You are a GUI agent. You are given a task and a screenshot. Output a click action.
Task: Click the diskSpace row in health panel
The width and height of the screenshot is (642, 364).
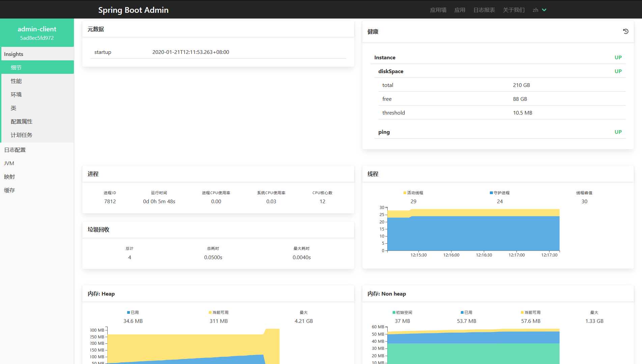[x=500, y=71]
